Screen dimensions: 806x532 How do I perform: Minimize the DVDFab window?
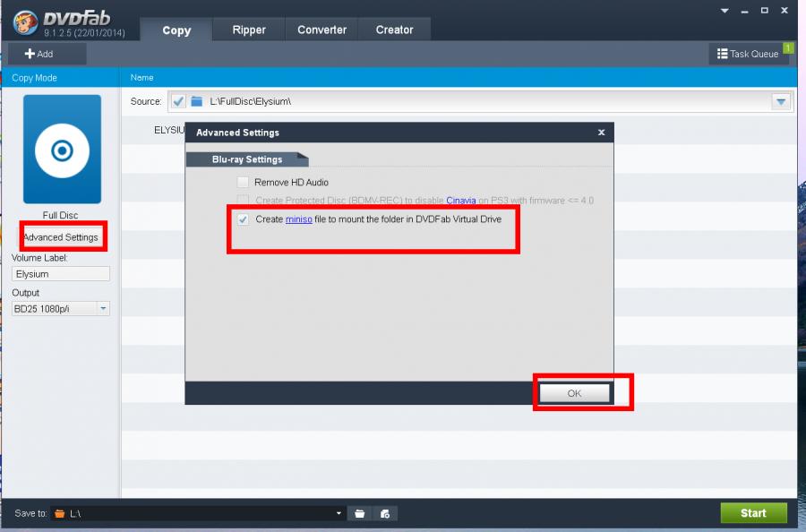point(744,11)
